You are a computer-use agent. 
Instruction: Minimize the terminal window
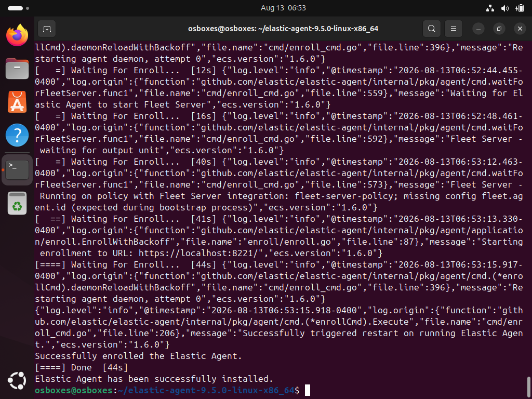(x=478, y=29)
